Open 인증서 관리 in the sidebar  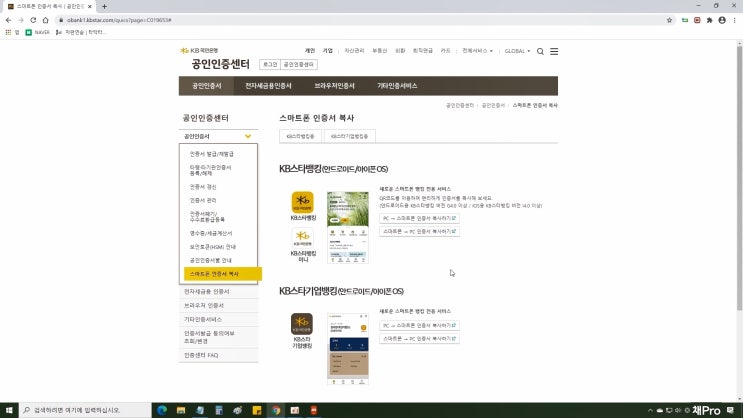click(203, 200)
